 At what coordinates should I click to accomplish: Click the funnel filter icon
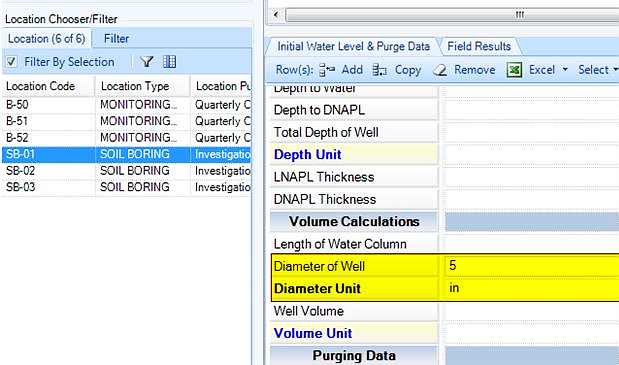coord(147,62)
